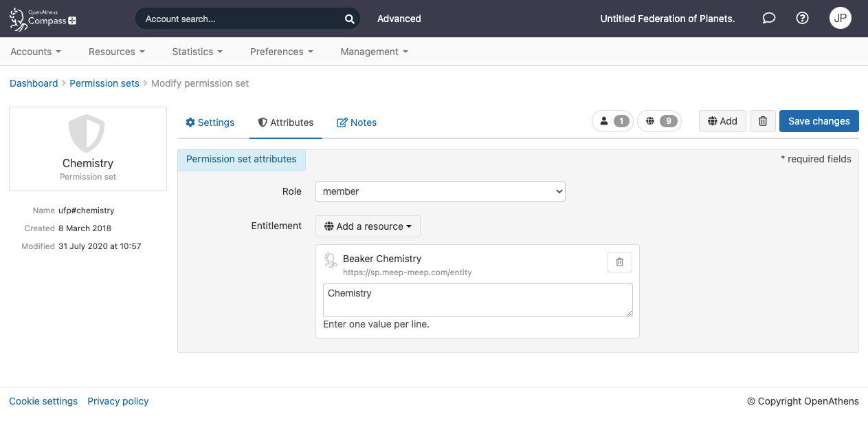Image resolution: width=868 pixels, height=430 pixels.
Task: Click the search magnifier icon
Action: (349, 19)
